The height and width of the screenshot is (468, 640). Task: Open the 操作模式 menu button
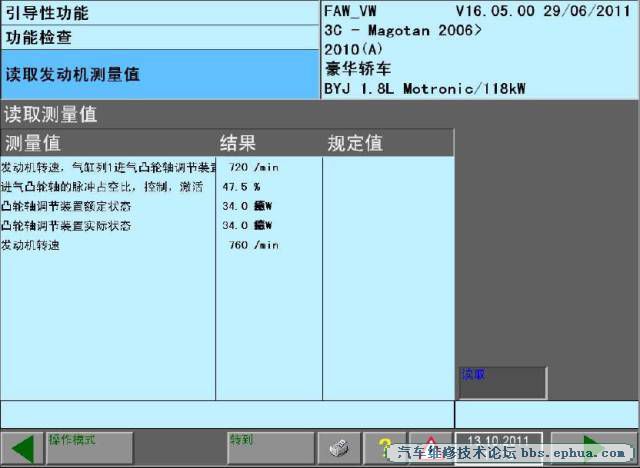[x=90, y=449]
